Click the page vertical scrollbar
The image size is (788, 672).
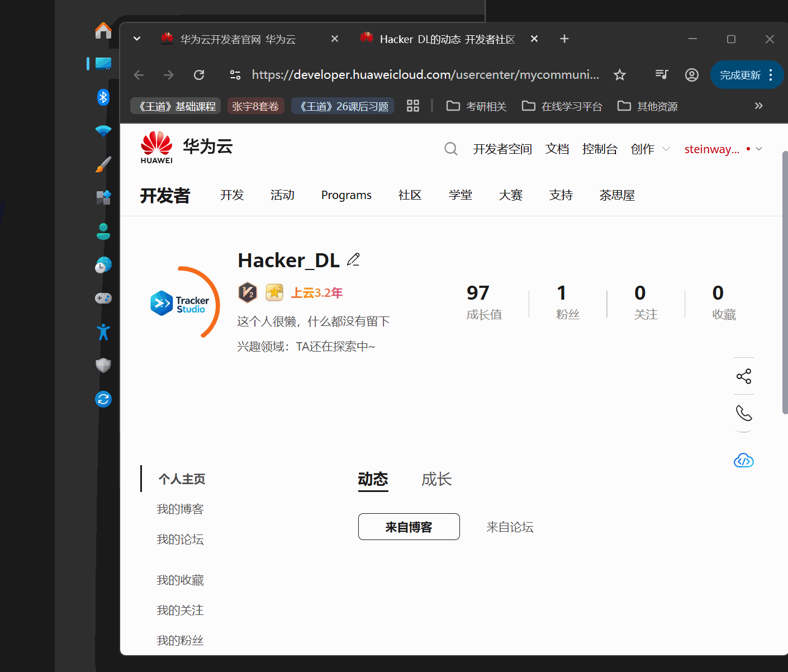[785, 282]
